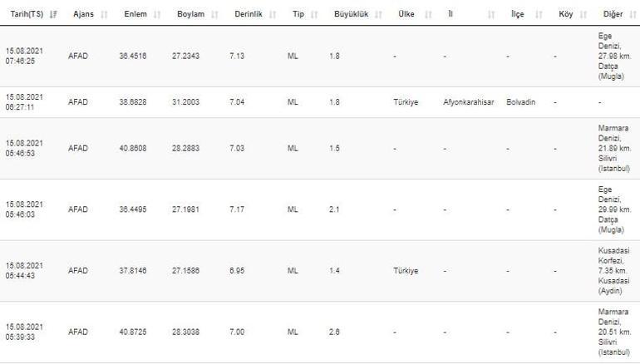Screen dimensions: 640x364
Task: Select the Bolvadin district cell
Action: [520, 102]
